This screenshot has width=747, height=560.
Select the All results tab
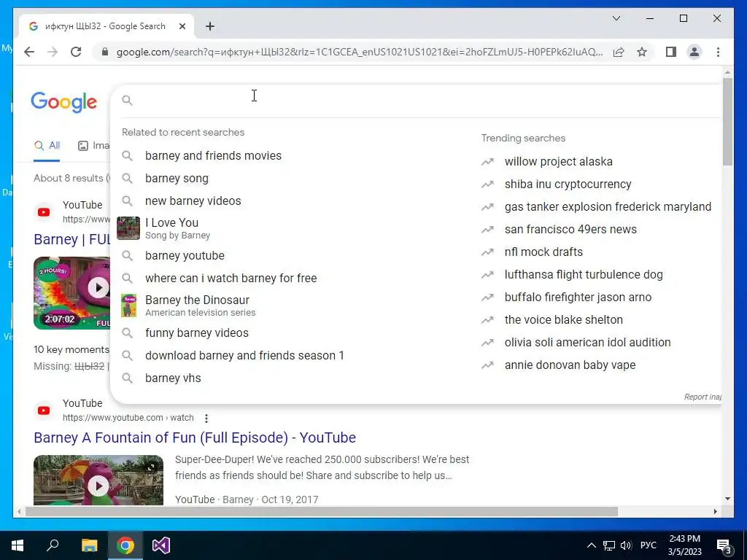click(47, 146)
